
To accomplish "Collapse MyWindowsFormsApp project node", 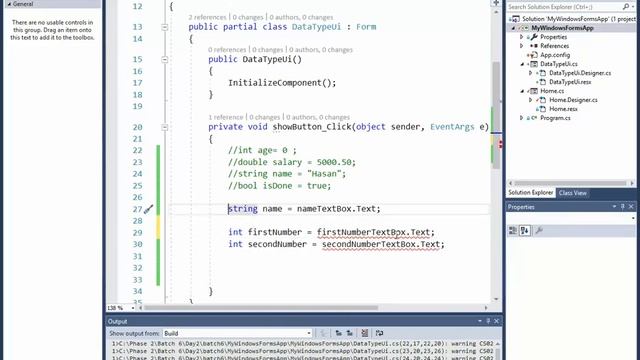I will (x=513, y=28).
